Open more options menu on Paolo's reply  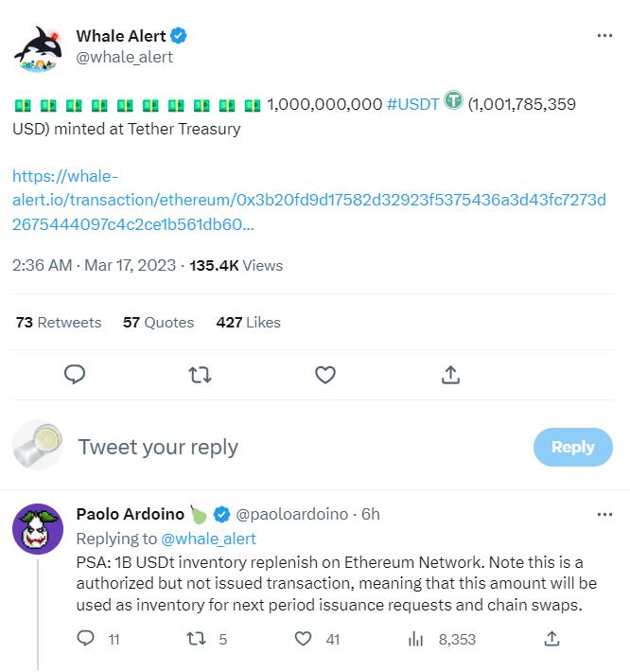tap(604, 514)
